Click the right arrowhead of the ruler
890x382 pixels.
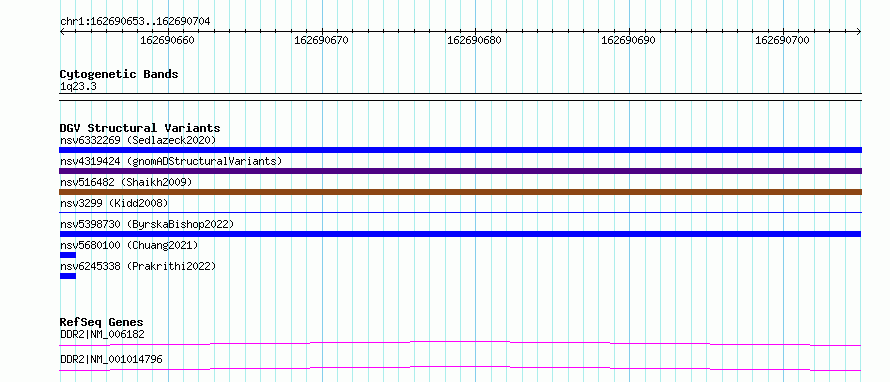click(x=859, y=31)
